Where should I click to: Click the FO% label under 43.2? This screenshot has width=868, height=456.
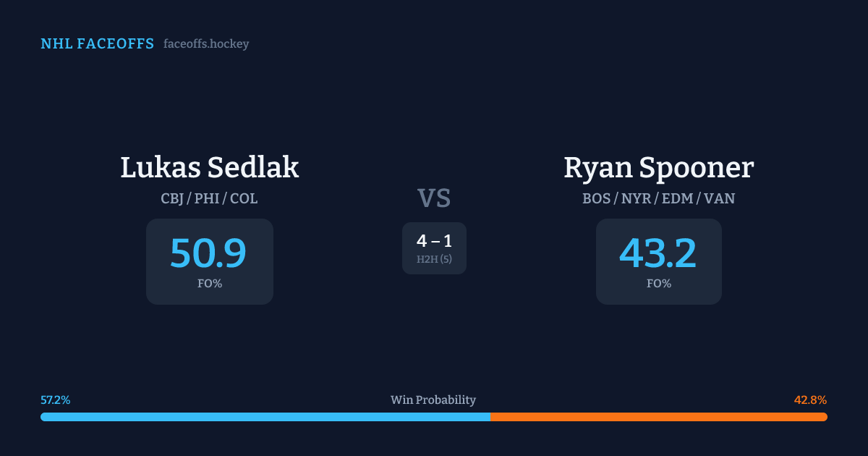coord(659,284)
